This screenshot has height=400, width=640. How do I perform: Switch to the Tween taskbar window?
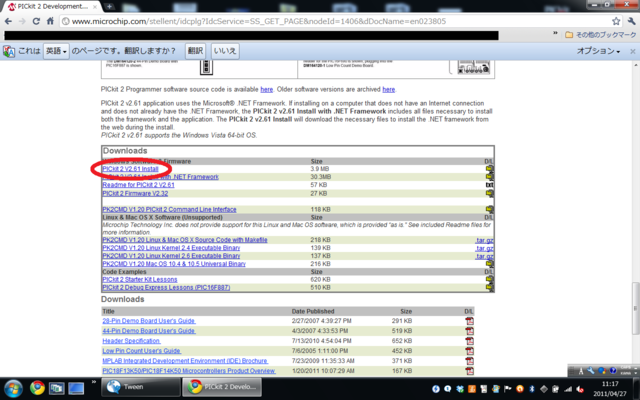[140, 387]
